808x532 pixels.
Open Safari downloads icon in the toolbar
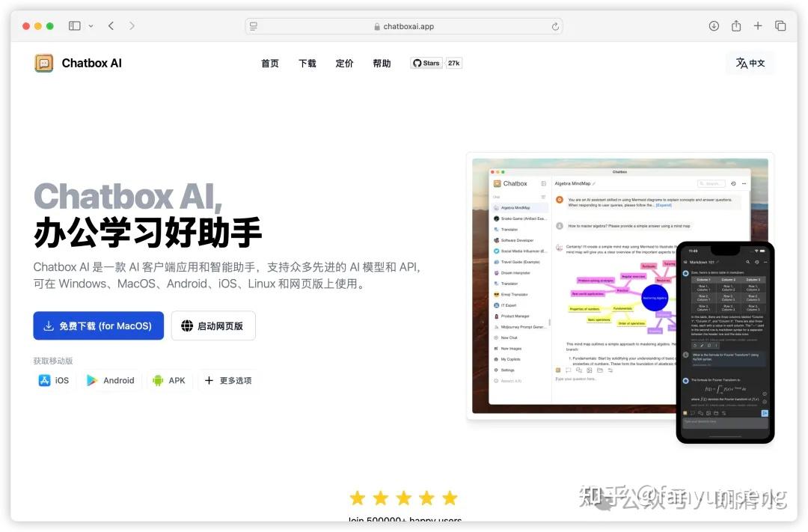[x=713, y=25]
